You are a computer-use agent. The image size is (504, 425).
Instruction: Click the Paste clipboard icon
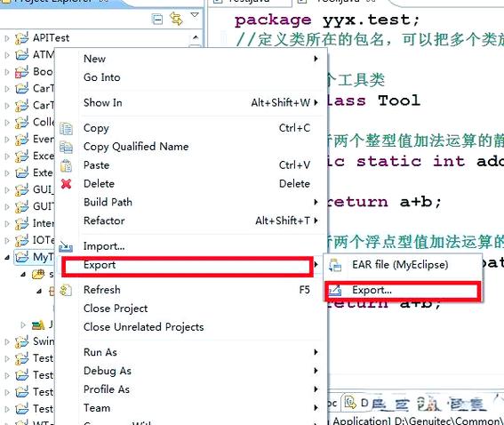coord(66,166)
